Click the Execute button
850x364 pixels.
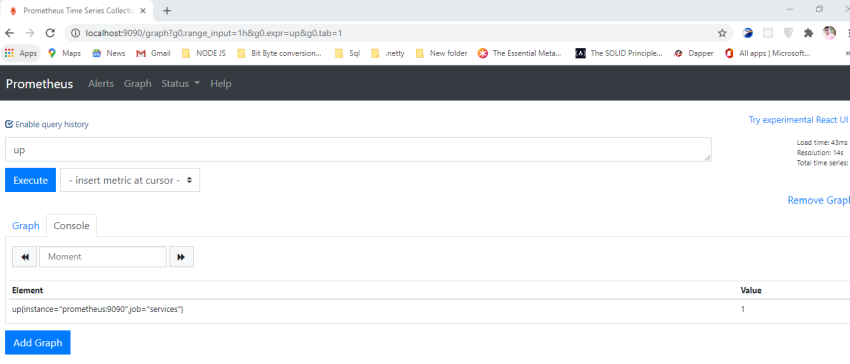pos(30,180)
